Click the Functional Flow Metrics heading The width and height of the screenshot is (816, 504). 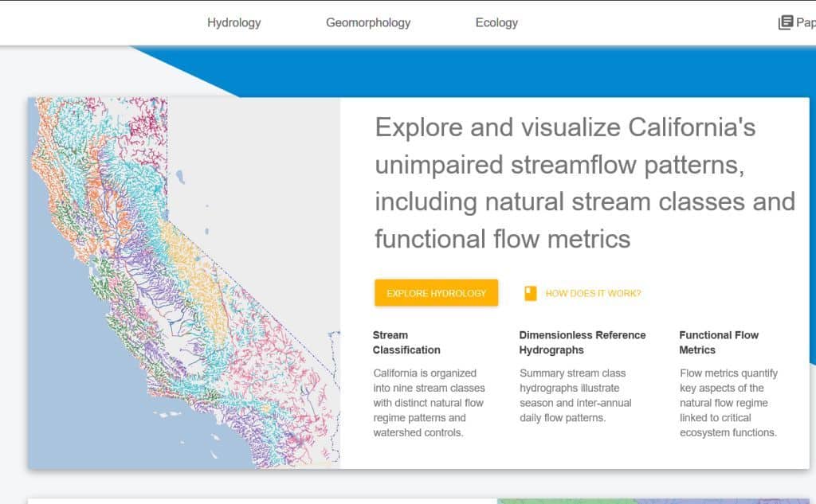(x=719, y=342)
